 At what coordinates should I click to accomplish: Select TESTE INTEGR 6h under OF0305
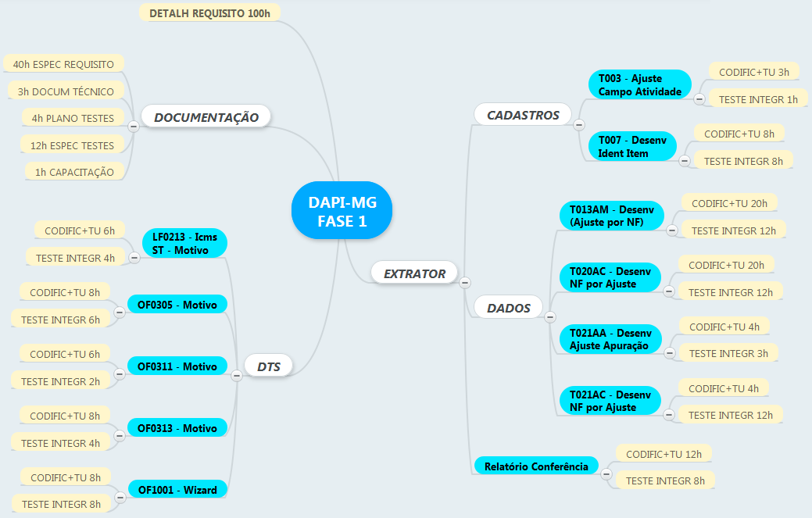pos(60,320)
